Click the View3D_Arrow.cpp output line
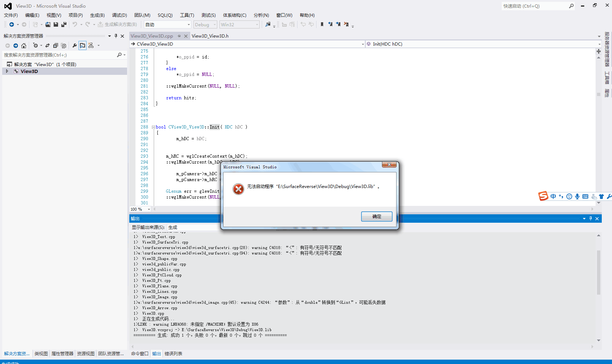The height and width of the screenshot is (364, 612). [x=160, y=308]
